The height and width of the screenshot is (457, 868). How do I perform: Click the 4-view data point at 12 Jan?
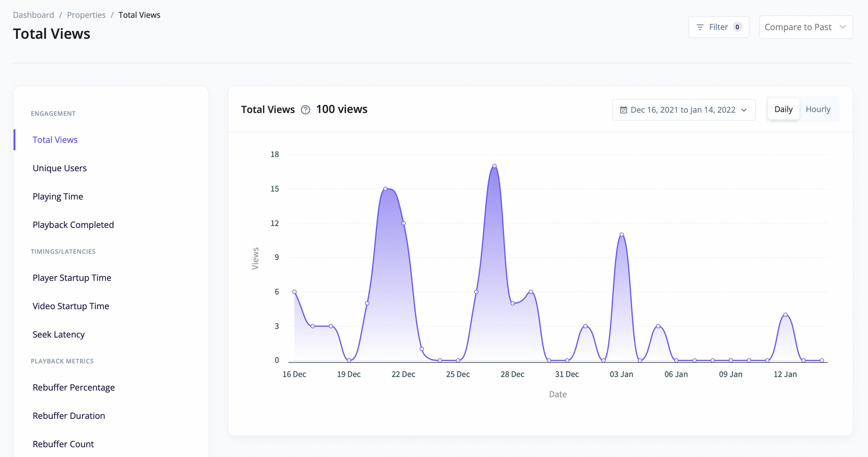coord(786,315)
